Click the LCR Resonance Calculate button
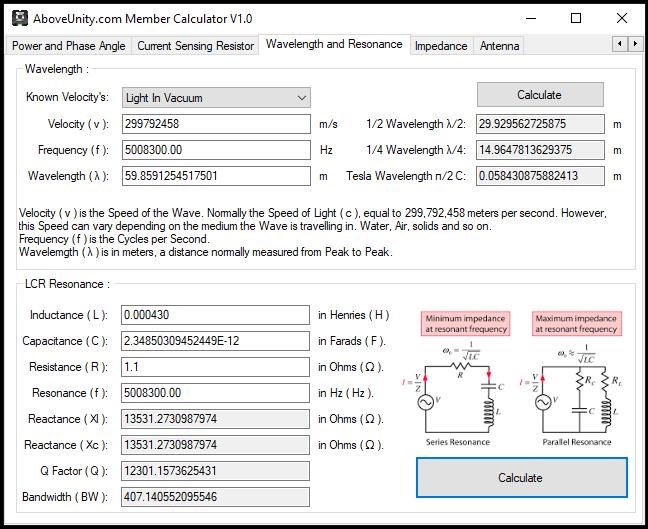This screenshot has height=529, width=648. click(522, 477)
